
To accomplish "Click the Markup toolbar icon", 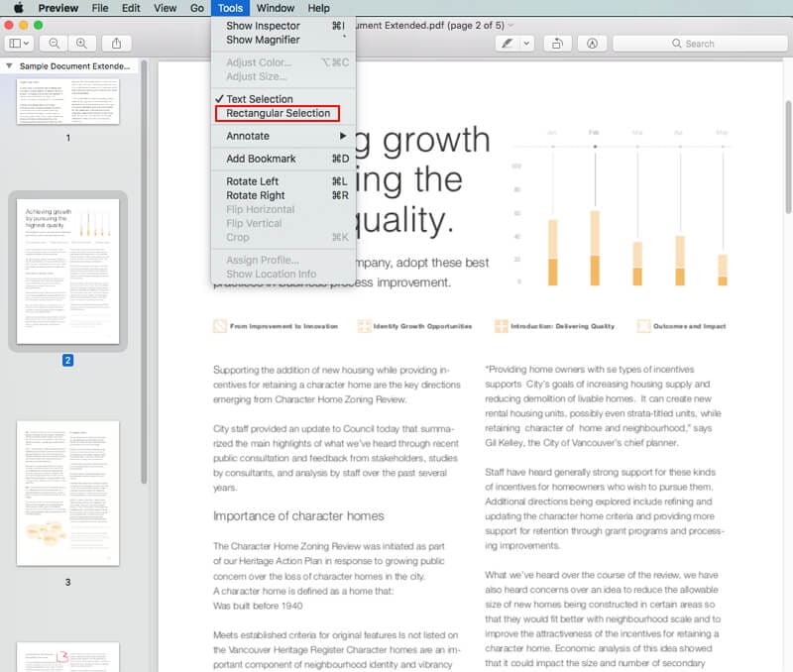I will [592, 44].
